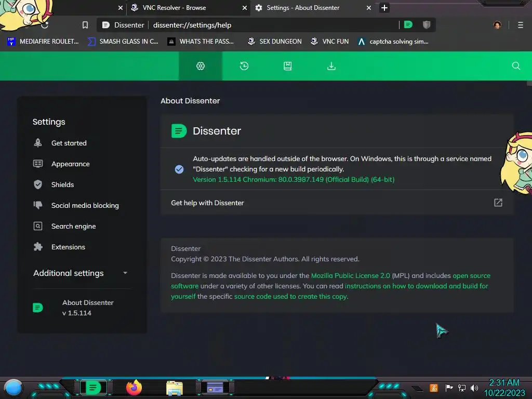This screenshot has width=532, height=399.
Task: Open WHATS THE PASS... bookmark
Action: click(201, 42)
